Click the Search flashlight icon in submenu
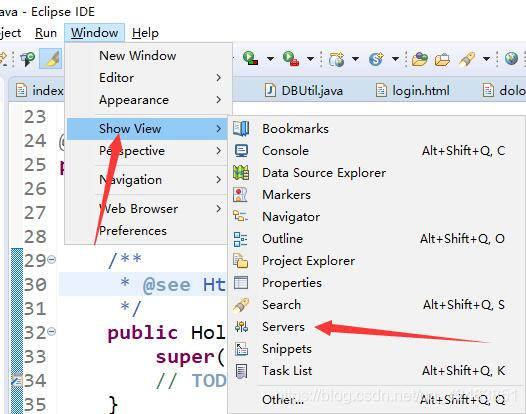The image size is (526, 414). coord(241,305)
